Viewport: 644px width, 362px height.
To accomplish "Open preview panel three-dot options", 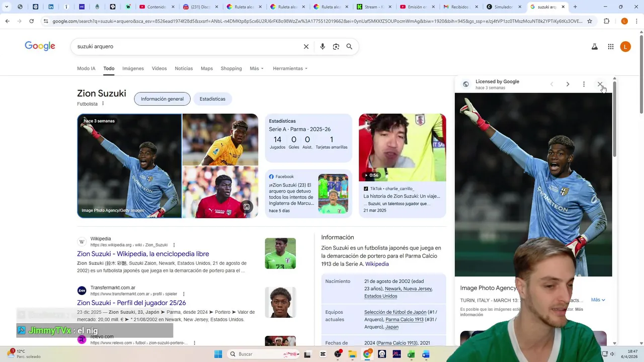I will (x=584, y=84).
